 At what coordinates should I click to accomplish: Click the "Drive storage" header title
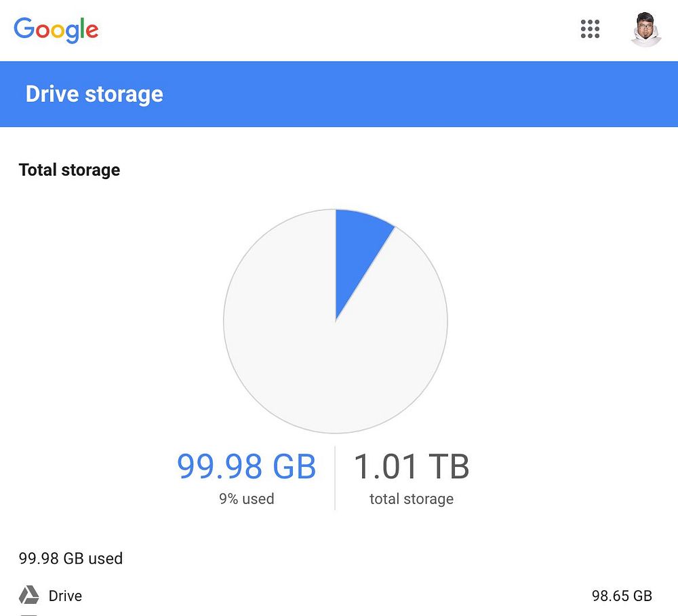[x=94, y=94]
